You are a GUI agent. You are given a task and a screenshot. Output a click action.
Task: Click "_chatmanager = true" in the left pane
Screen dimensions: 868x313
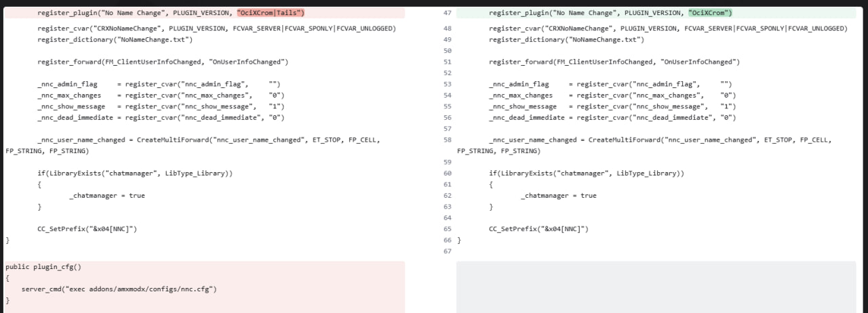106,196
